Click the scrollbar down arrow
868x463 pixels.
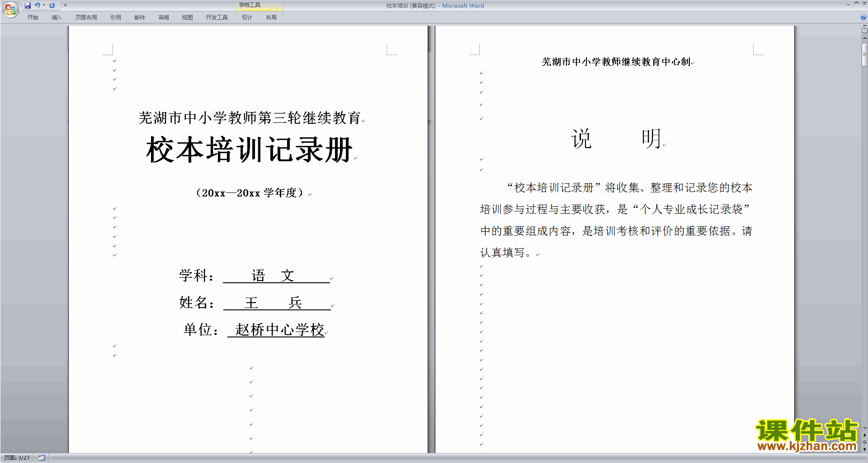pyautogui.click(x=864, y=428)
